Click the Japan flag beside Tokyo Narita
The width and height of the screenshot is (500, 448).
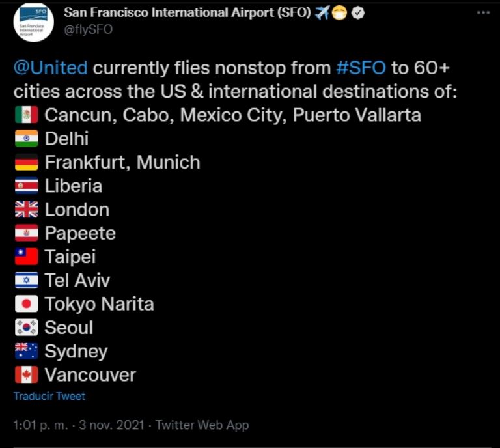click(27, 303)
